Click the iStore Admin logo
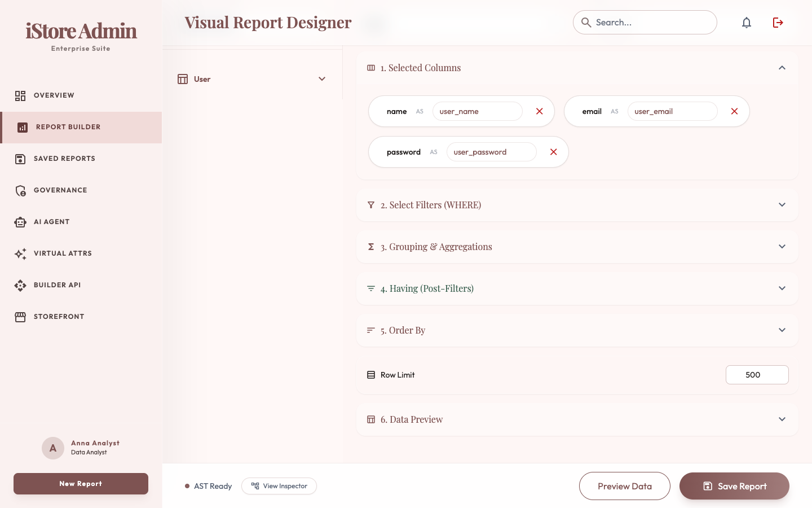812x508 pixels. click(81, 31)
